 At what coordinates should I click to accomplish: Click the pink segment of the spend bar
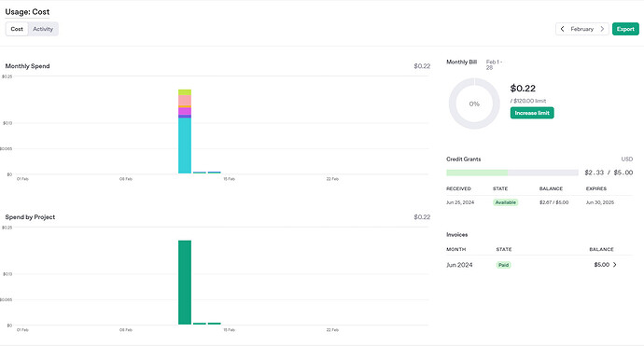point(185,100)
